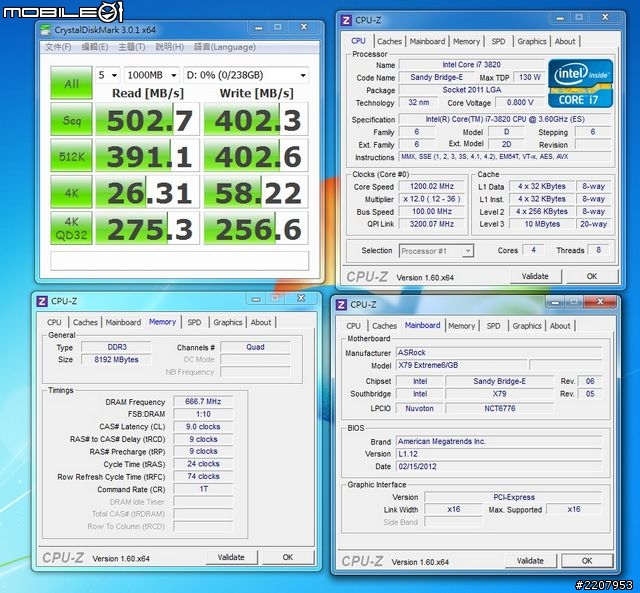640x593 pixels.
Task: Select the Caches tab in Memory window
Action: [x=85, y=322]
